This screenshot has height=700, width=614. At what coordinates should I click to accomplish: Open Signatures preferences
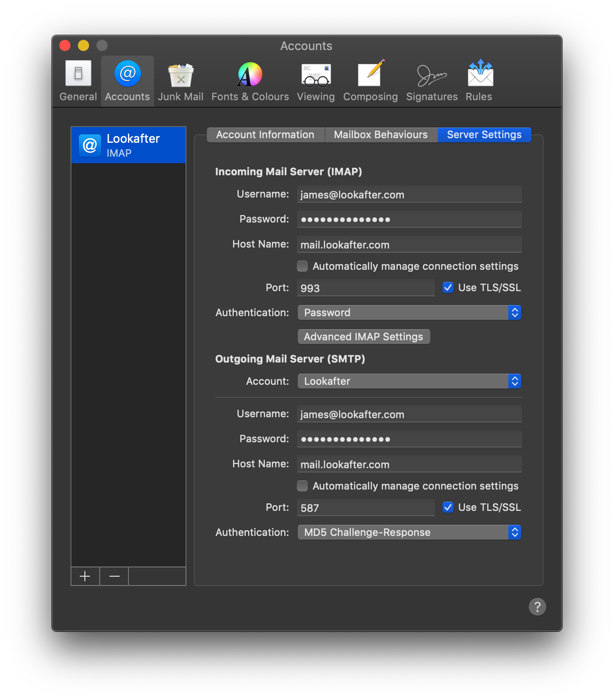432,81
